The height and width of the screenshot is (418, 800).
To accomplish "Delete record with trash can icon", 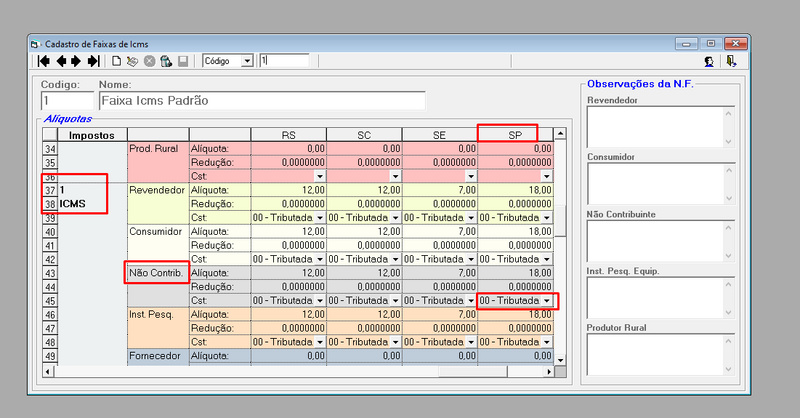I will 166,61.
